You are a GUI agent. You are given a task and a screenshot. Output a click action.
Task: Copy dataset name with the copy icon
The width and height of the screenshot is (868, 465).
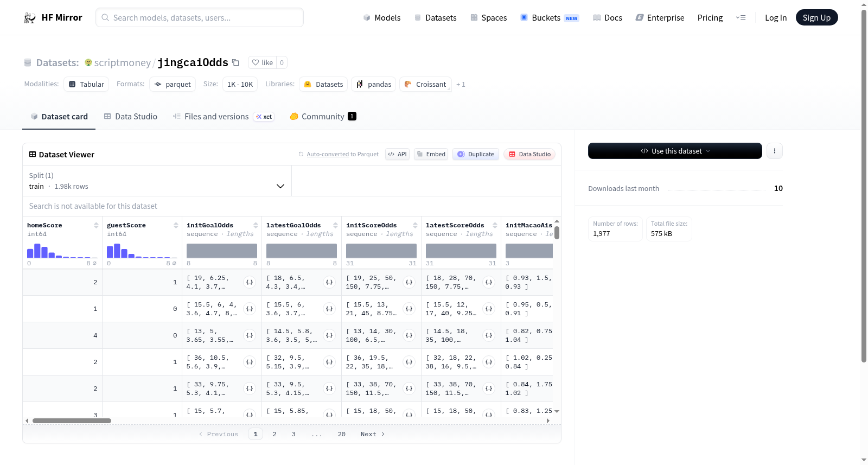[235, 62]
